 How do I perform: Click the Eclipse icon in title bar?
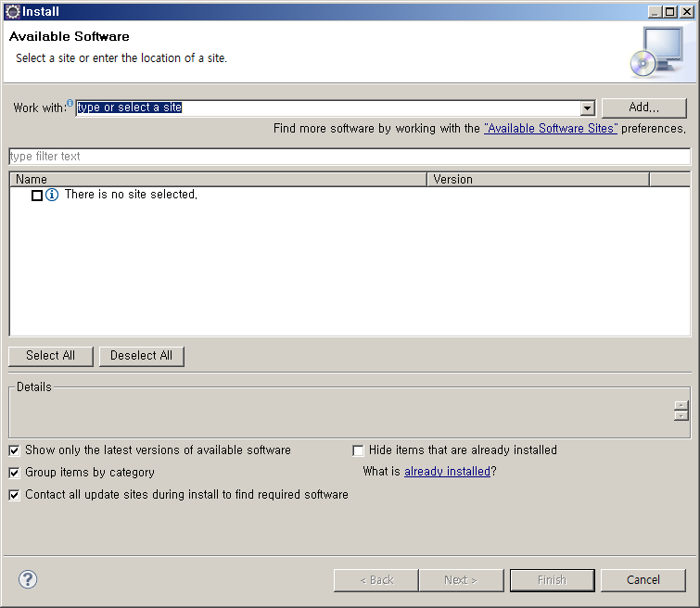pos(12,11)
